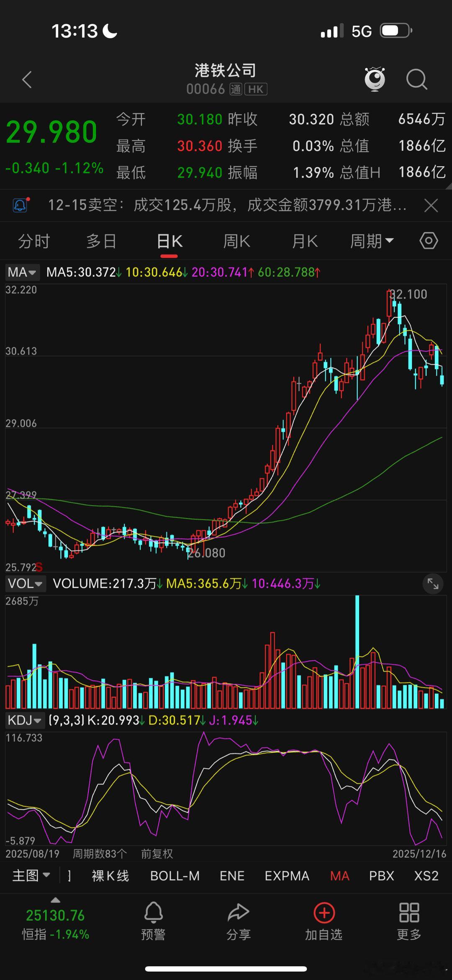The width and height of the screenshot is (452, 980).
Task: Tap the HK market badge
Action: 256,89
